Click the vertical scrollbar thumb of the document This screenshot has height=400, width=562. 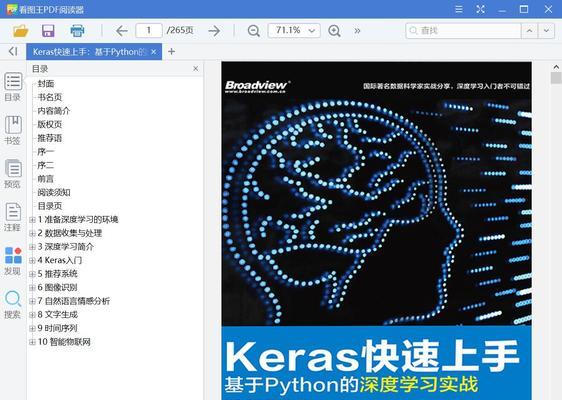[x=556, y=78]
